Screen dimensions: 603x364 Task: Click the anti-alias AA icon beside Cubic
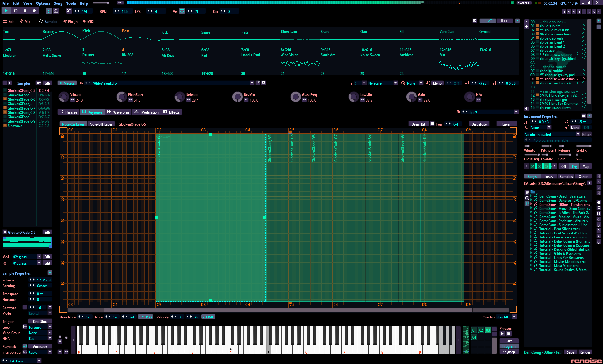tap(25, 352)
